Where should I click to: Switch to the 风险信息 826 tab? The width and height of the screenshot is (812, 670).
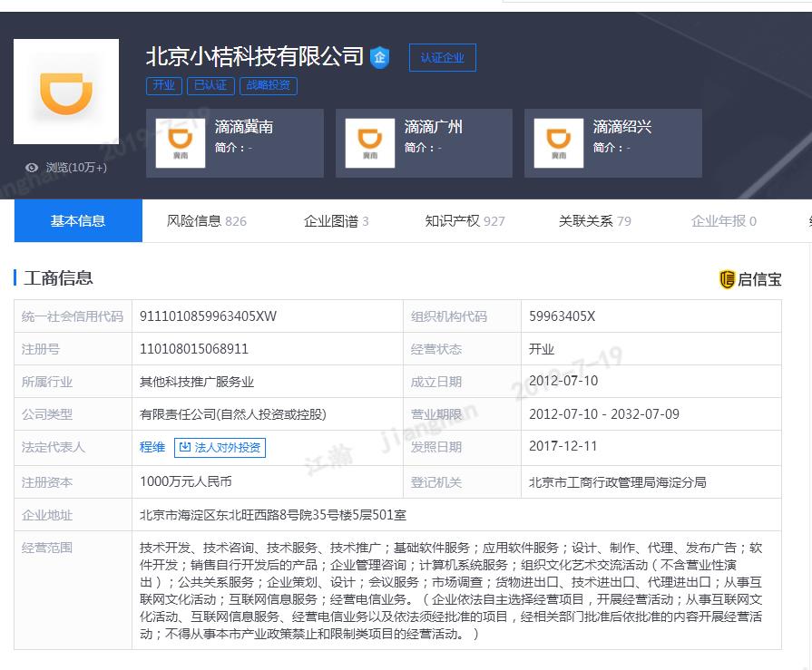[206, 221]
